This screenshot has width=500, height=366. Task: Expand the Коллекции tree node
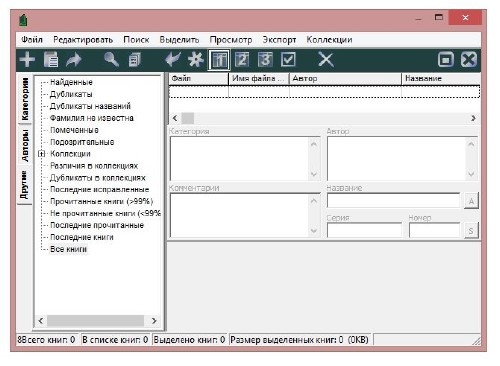pos(41,154)
